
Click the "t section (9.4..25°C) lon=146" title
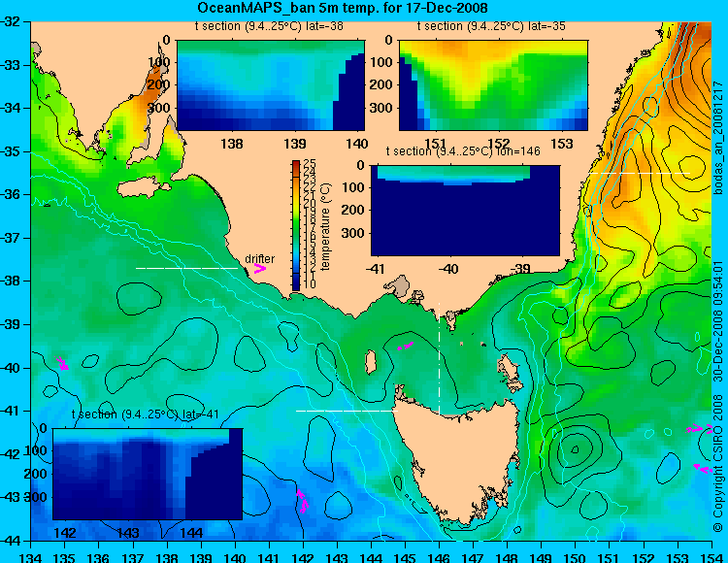point(463,151)
